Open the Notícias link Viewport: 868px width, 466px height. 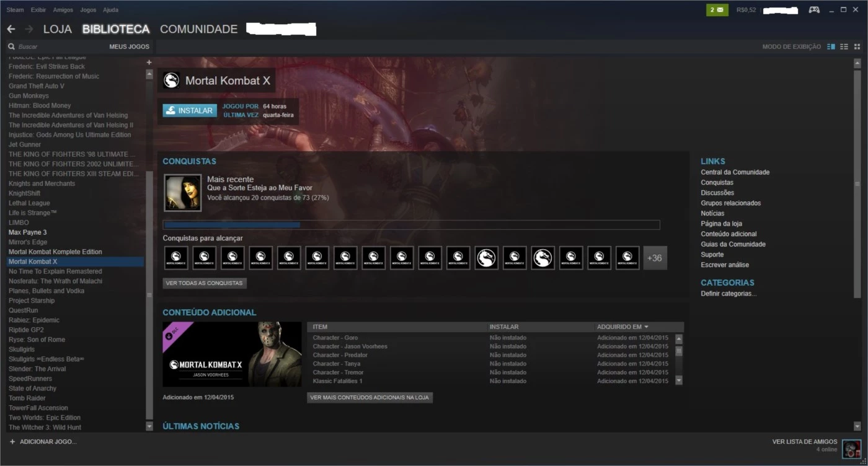[712, 213]
